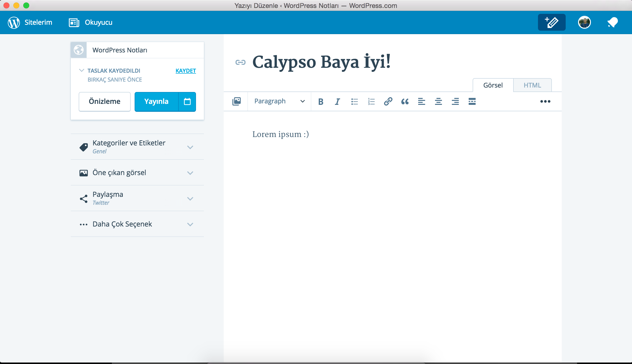Publish the post with Yayınla
The image size is (632, 364).
[156, 101]
